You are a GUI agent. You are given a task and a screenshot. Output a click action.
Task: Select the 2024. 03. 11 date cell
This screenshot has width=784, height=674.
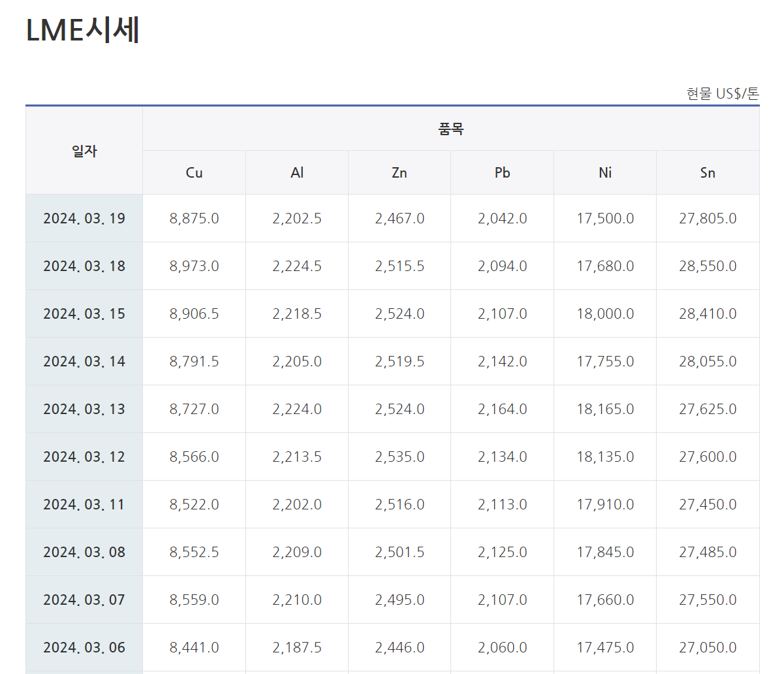(x=84, y=504)
